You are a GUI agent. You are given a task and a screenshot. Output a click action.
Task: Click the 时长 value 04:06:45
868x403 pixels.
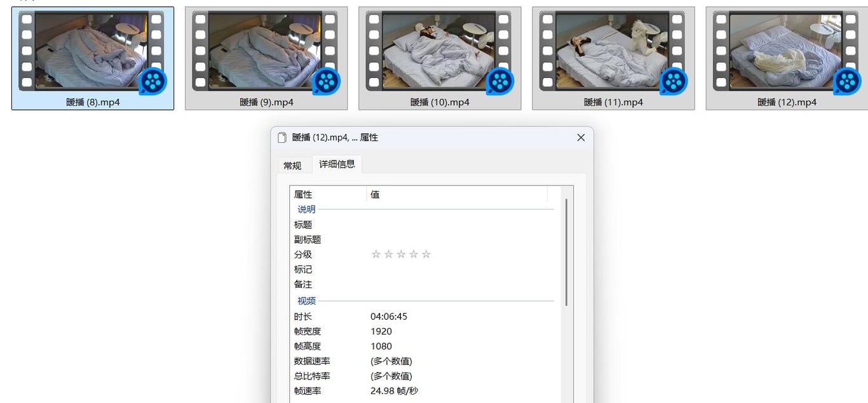(x=389, y=316)
